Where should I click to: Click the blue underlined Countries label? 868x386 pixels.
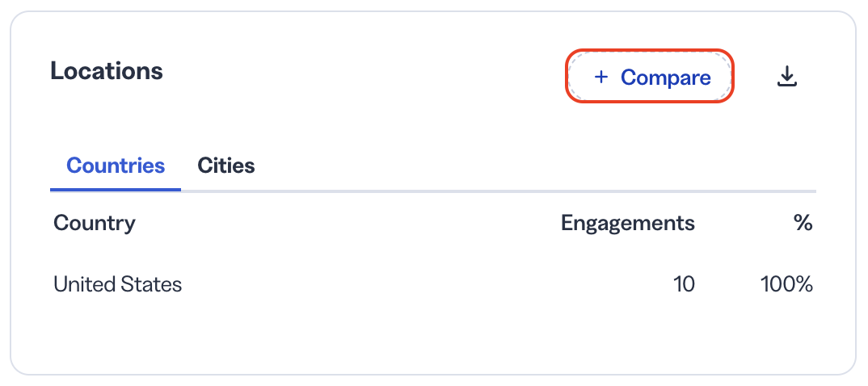(116, 166)
